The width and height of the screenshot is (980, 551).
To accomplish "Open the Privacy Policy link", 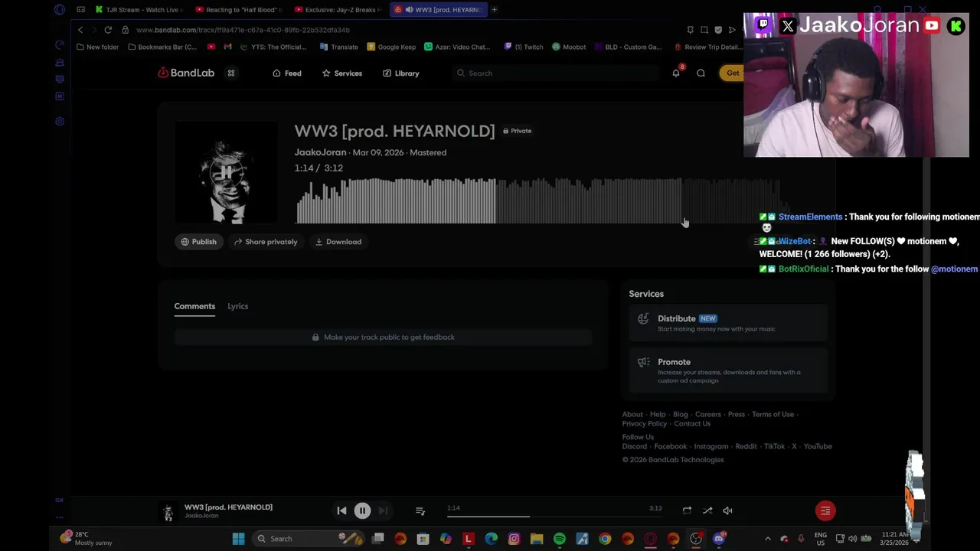I will 645,423.
